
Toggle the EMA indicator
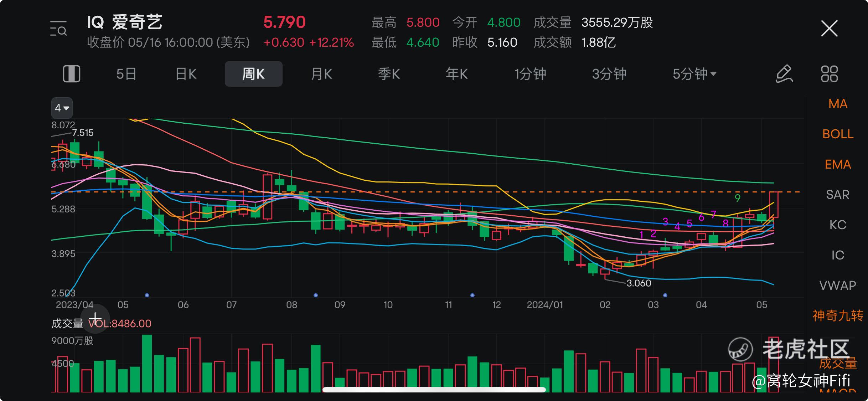838,164
